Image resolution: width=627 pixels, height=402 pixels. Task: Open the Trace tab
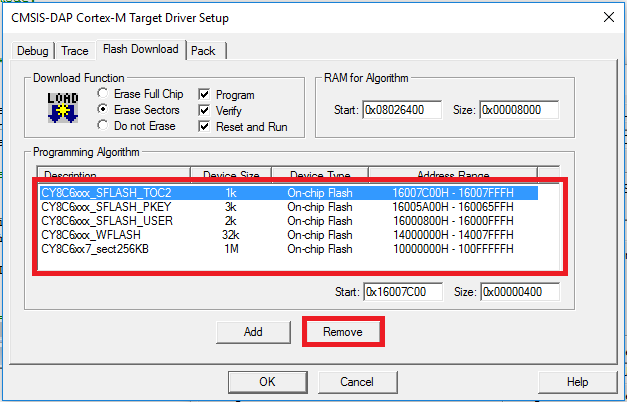click(x=75, y=51)
